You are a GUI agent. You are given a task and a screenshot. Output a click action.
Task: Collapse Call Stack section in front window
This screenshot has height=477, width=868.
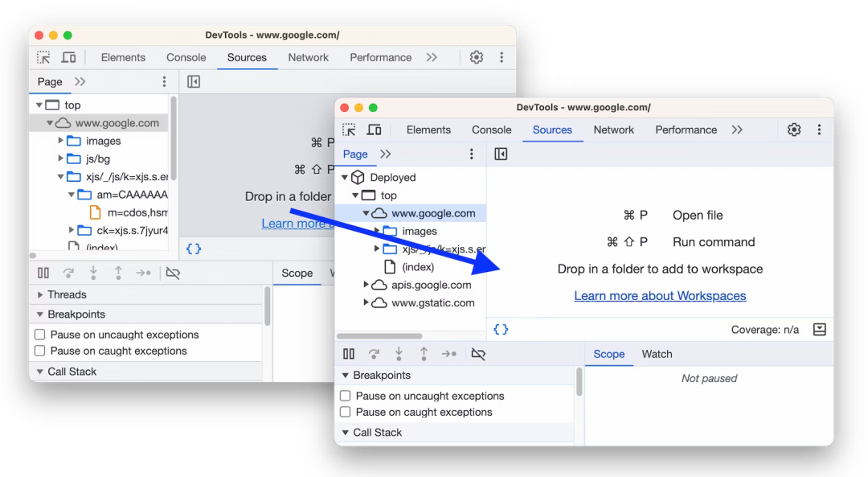tap(346, 433)
